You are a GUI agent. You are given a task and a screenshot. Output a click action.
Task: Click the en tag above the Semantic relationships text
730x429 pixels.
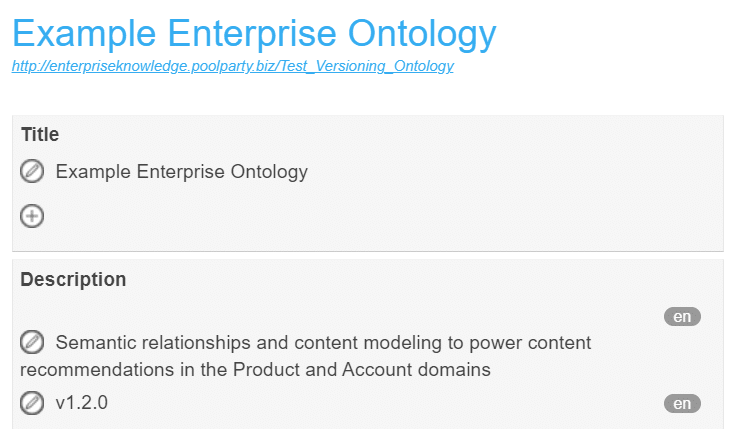[x=682, y=317]
